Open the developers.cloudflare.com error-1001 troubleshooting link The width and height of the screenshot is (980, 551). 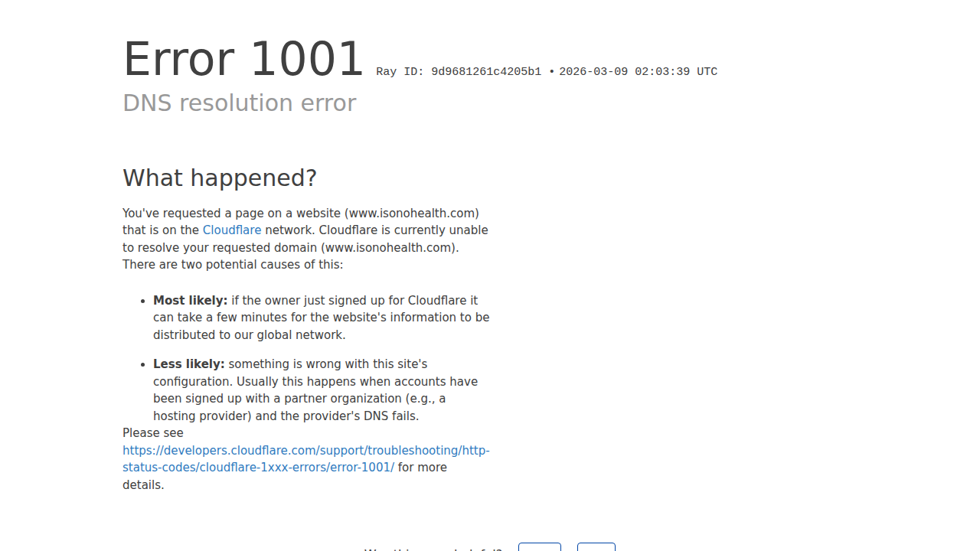click(x=306, y=459)
